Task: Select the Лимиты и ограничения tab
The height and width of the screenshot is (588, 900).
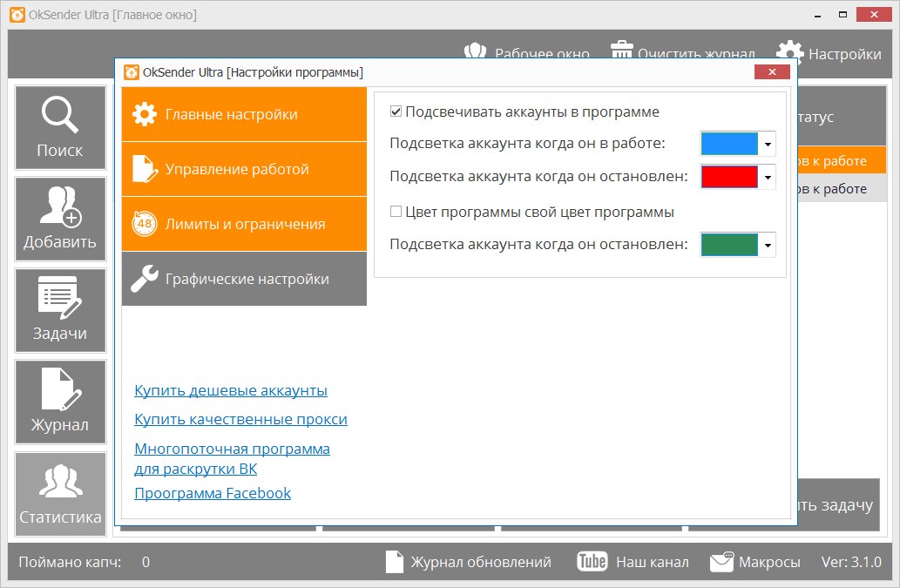Action: coord(244,223)
